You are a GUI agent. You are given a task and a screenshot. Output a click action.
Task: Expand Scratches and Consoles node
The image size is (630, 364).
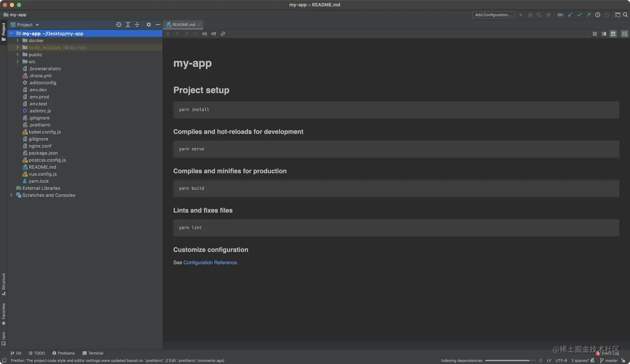click(11, 195)
